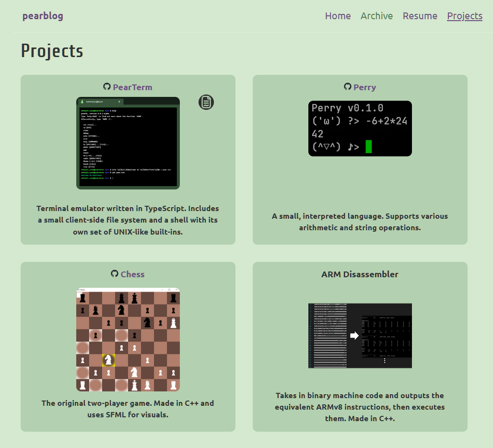The image size is (493, 448).
Task: Click the GitHub icon beside Chess
Action: 115,273
